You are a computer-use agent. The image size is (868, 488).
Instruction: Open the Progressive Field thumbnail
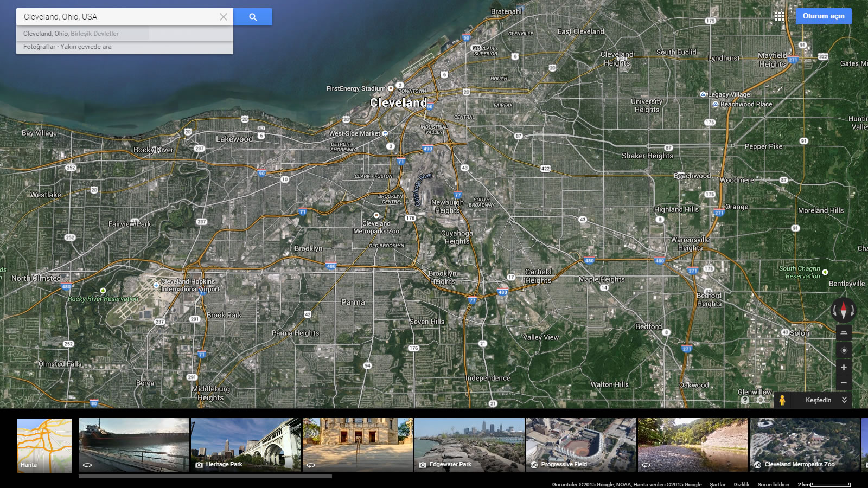[580, 445]
